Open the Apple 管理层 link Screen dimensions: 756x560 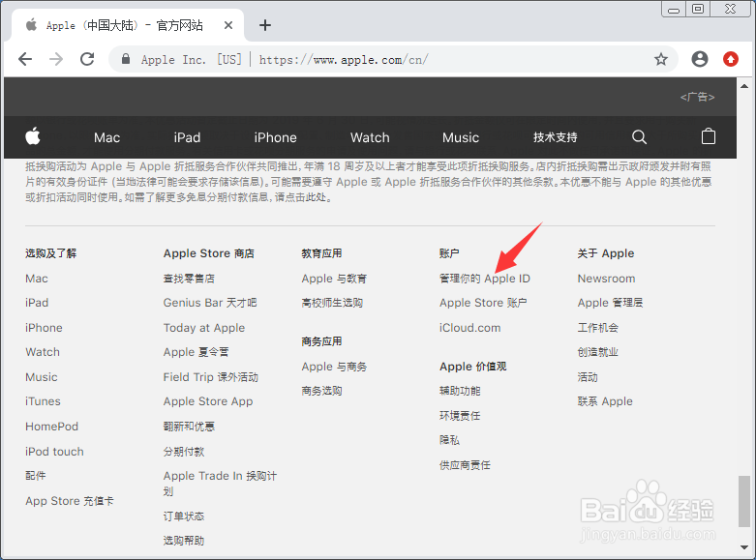611,303
